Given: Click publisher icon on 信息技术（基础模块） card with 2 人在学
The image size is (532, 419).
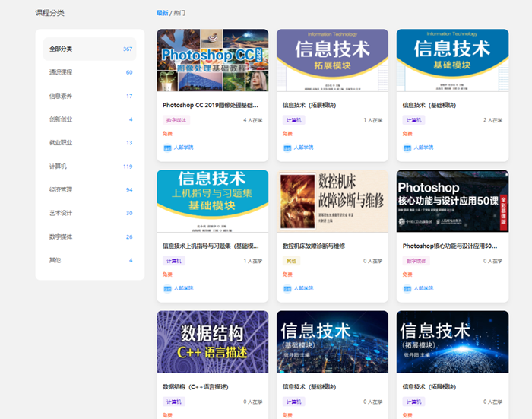Looking at the screenshot, I should 407,148.
